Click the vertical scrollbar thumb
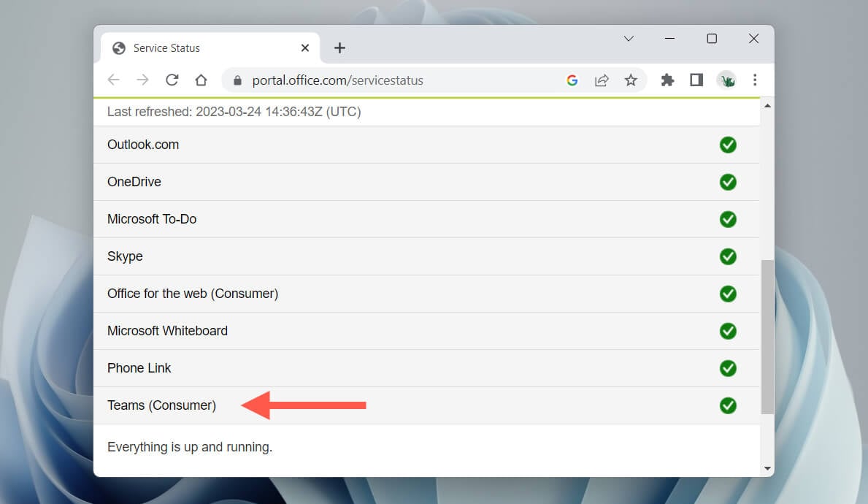Image resolution: width=868 pixels, height=504 pixels. [767, 337]
